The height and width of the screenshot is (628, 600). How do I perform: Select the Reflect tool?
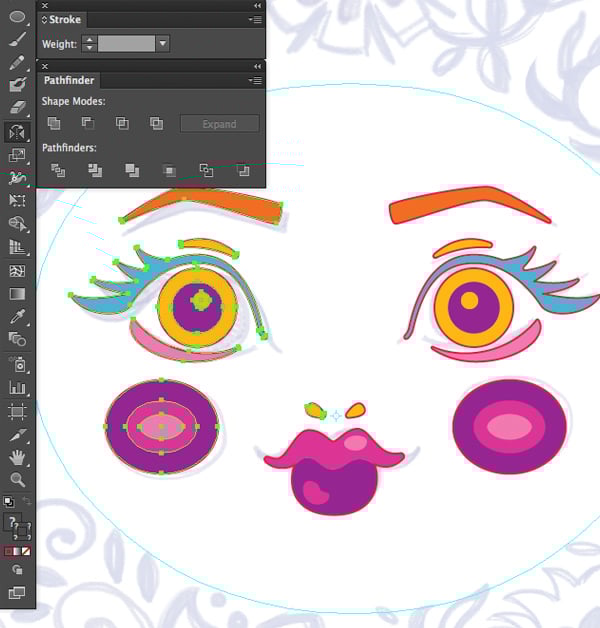click(17, 132)
